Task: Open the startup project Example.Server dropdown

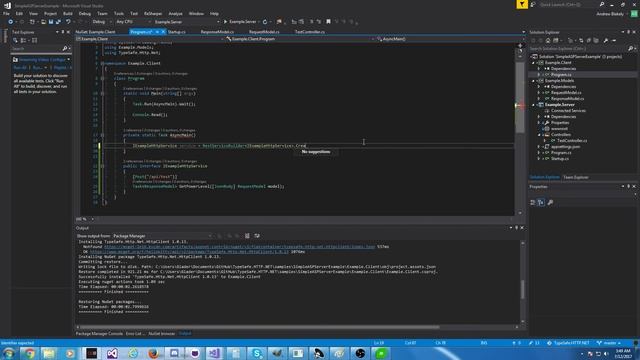Action: [x=187, y=22]
